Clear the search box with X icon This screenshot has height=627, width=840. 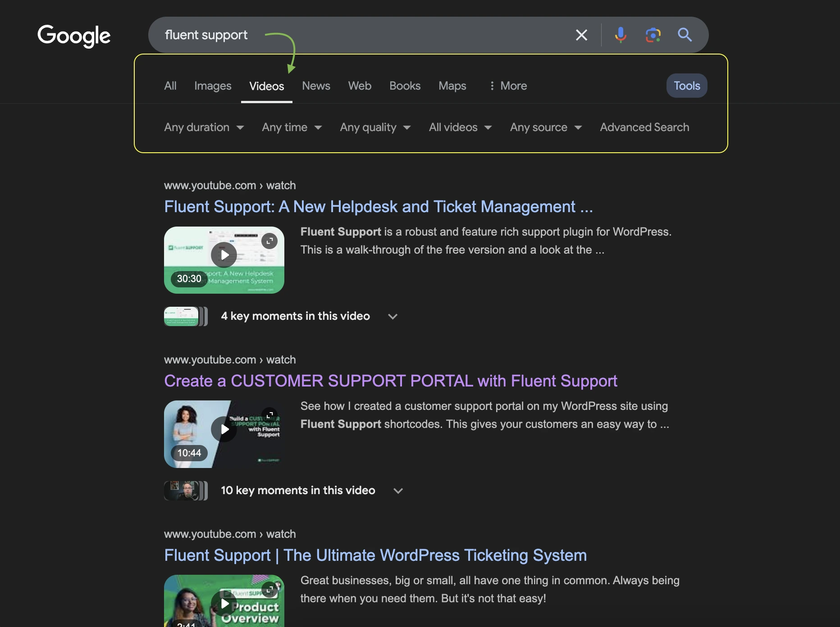[581, 35]
